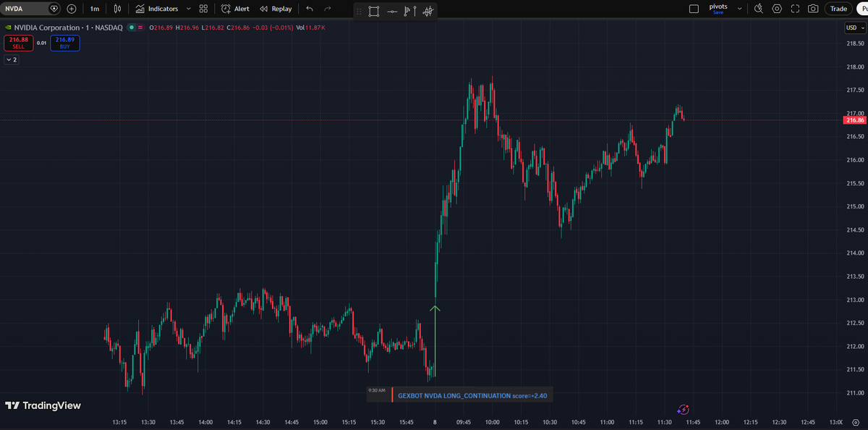Open the Indicators dialog

pyautogui.click(x=157, y=9)
